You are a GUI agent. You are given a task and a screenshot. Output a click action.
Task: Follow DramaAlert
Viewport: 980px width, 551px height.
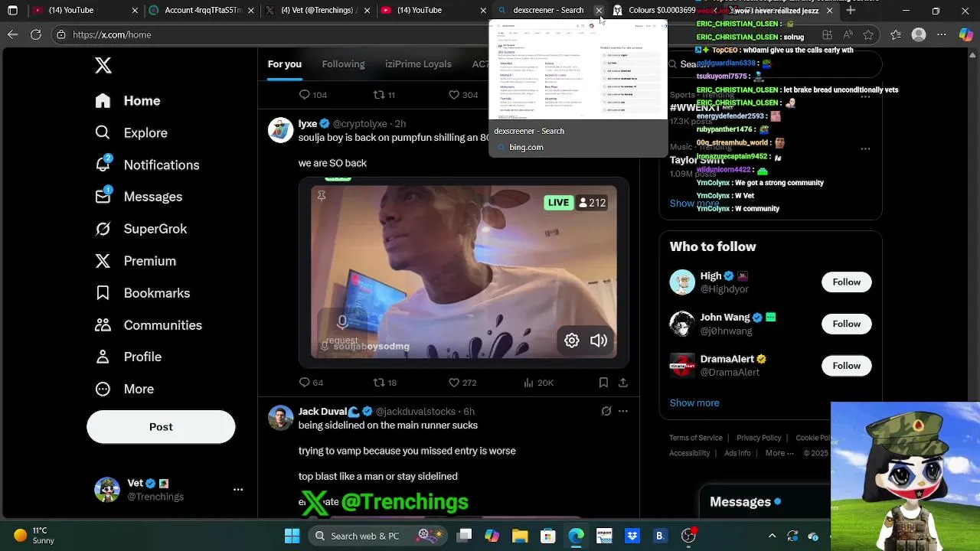846,365
